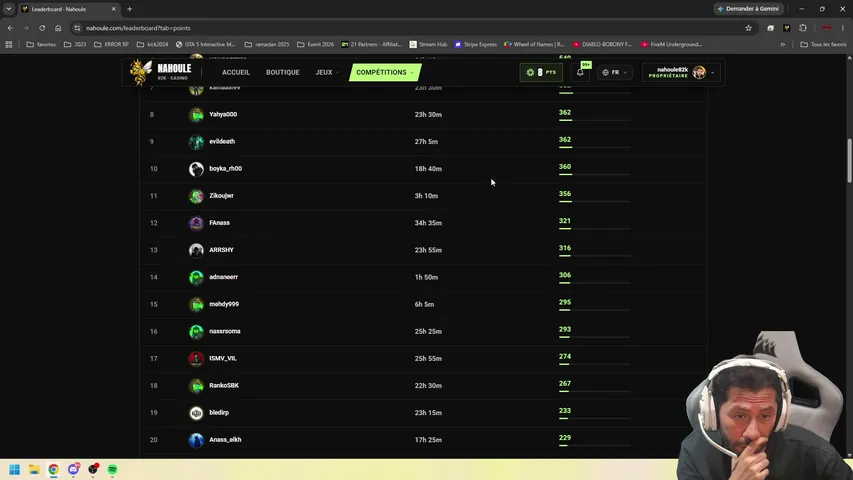The image size is (853, 480).
Task: Open the tab search chevron
Action: pyautogui.click(x=9, y=9)
